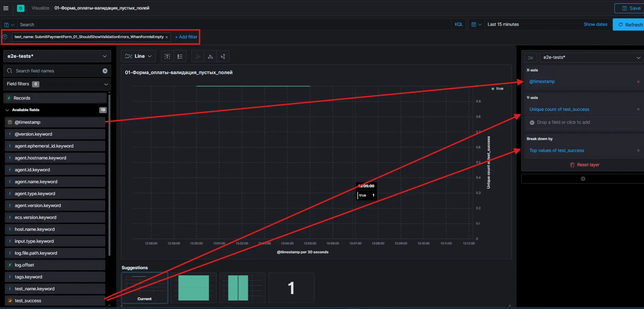Screen dimensions: 644x309
Task: Open the bottom axis settings icon
Action: click(x=210, y=56)
